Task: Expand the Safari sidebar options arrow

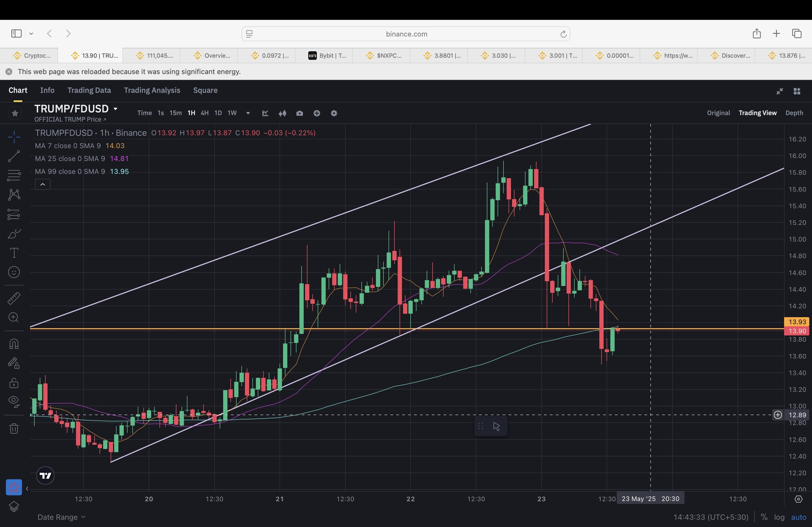Action: click(x=31, y=33)
